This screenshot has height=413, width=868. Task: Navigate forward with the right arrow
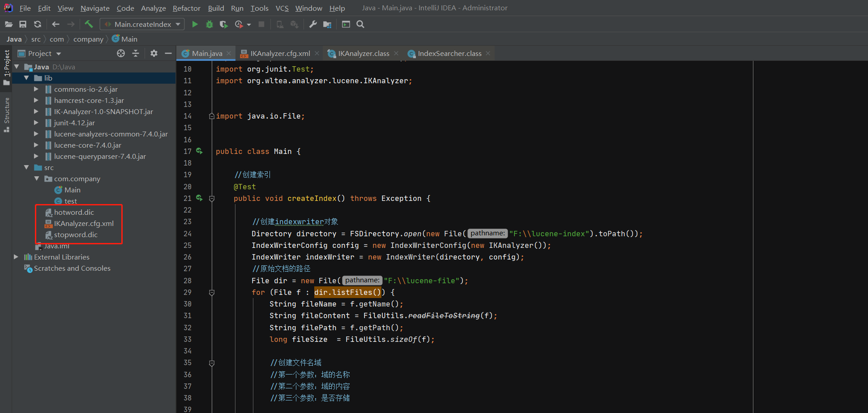(71, 24)
